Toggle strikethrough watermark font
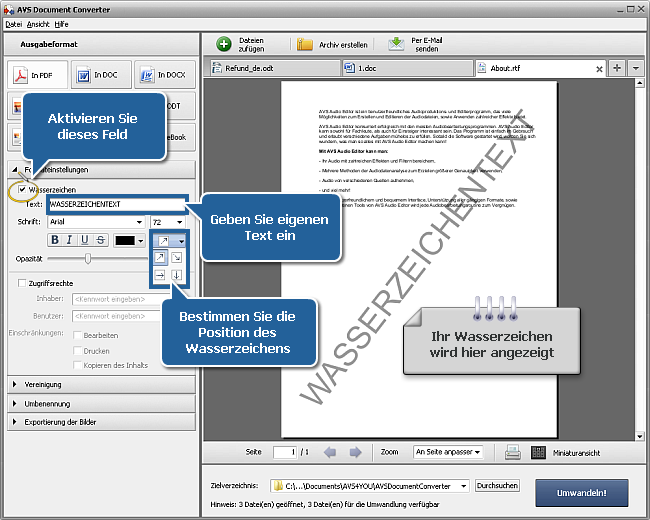 coord(100,240)
